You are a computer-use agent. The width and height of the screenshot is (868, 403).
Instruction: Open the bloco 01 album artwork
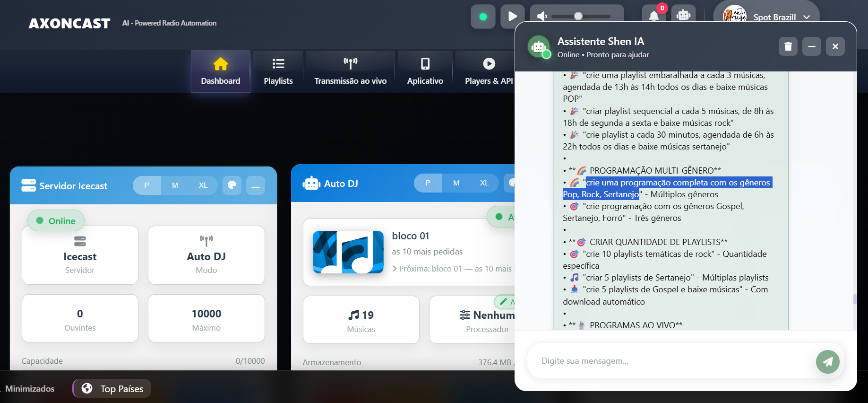click(348, 252)
